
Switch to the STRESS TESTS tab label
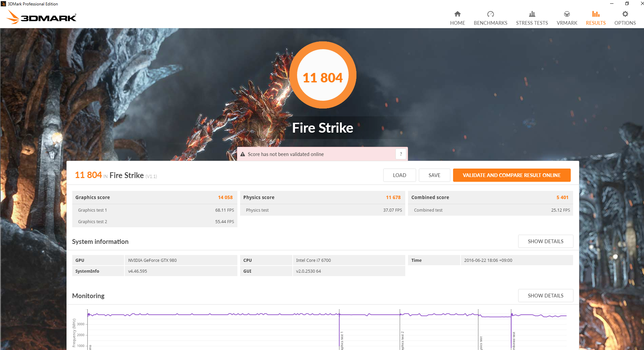click(532, 23)
